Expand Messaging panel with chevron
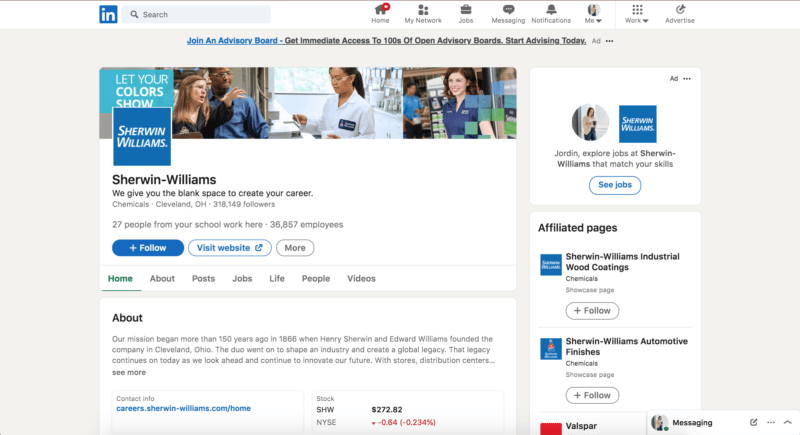 (x=788, y=422)
